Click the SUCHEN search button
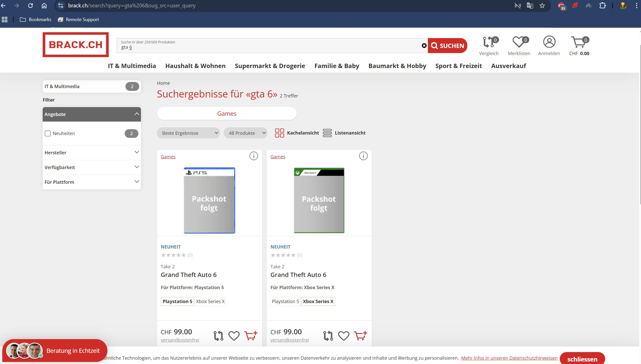 (x=447, y=46)
